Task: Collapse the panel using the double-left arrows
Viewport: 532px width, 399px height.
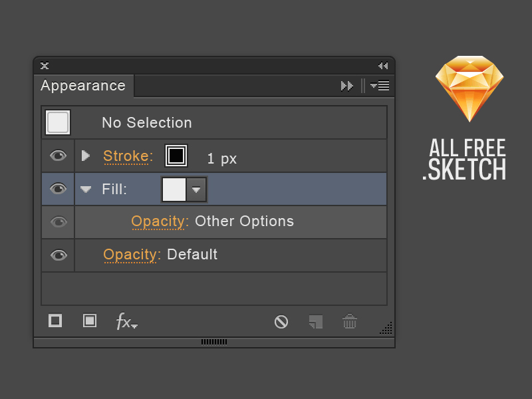Action: pos(383,65)
